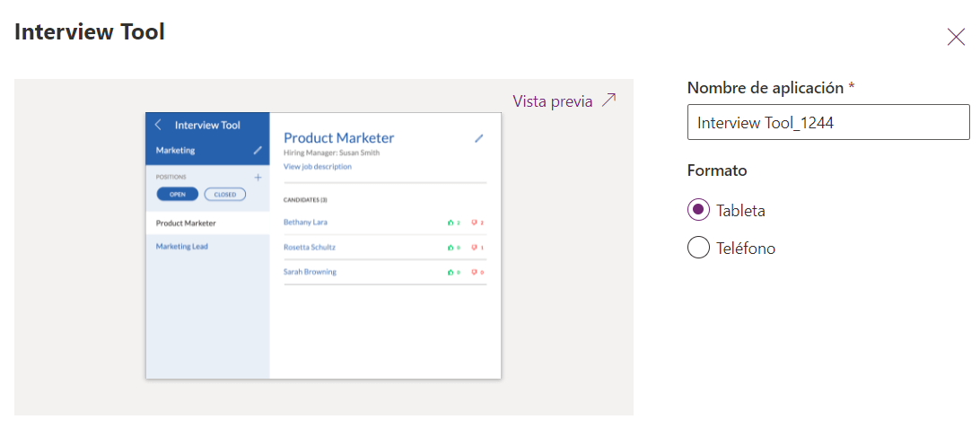Screen dimensions: 980x428
Task: Click the plus icon beside Positions
Action: 258,178
